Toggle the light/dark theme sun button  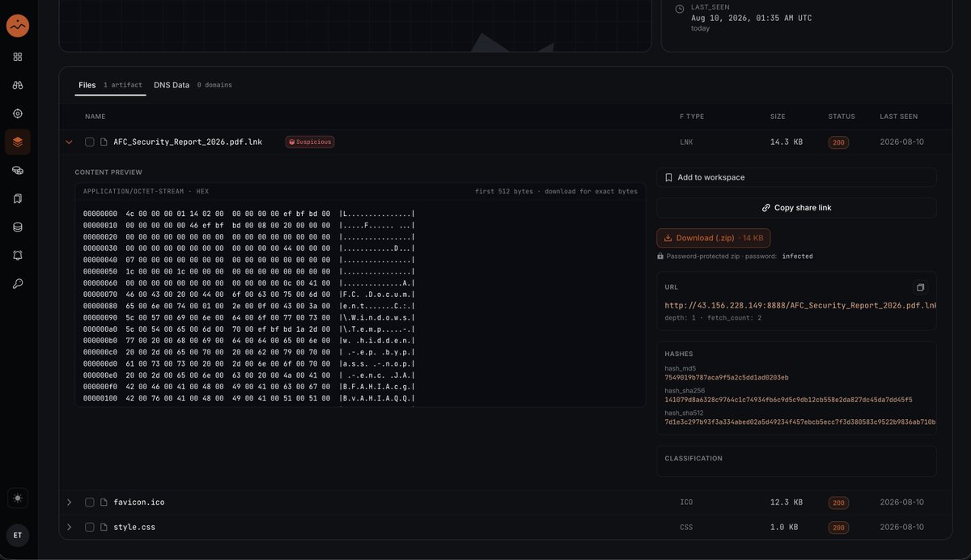pyautogui.click(x=18, y=498)
